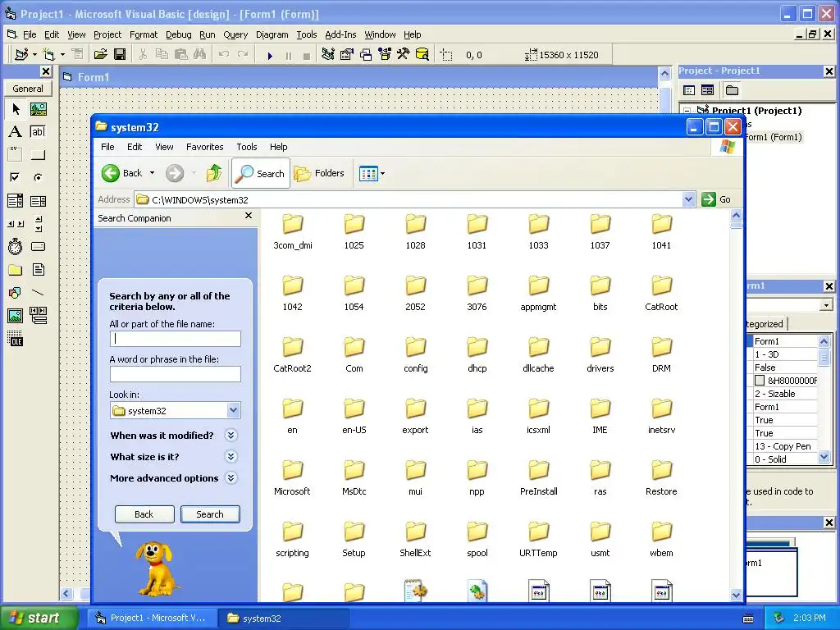Select the Image control in toolbox

(x=16, y=316)
